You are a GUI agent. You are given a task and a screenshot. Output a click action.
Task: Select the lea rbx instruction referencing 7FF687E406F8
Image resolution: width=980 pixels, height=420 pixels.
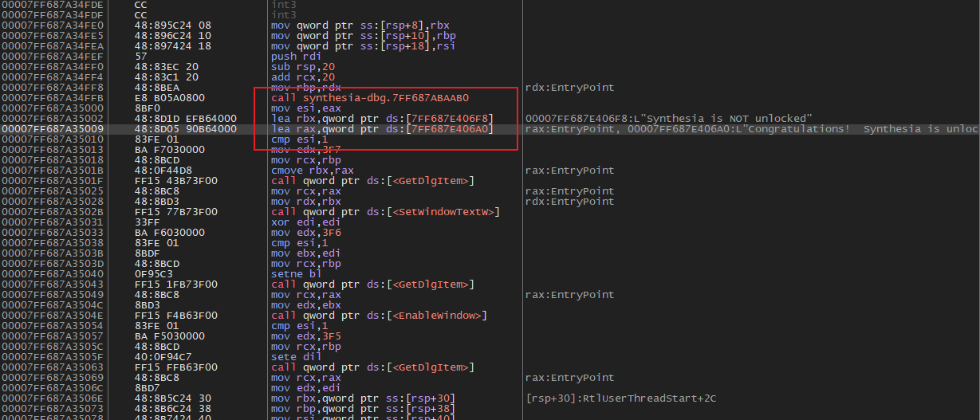tap(382, 119)
